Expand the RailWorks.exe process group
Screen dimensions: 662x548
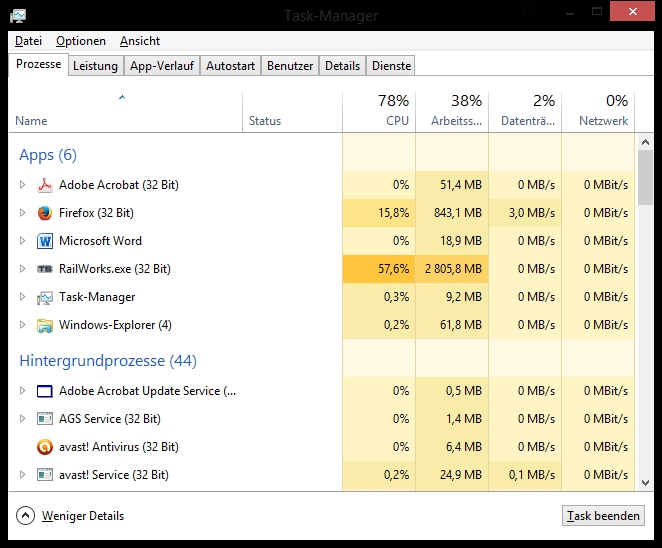click(x=23, y=269)
